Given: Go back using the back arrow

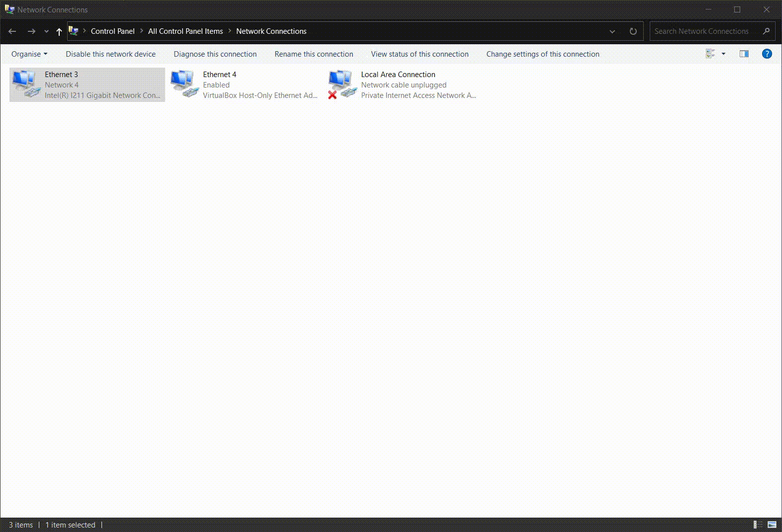Looking at the screenshot, I should pyautogui.click(x=12, y=31).
